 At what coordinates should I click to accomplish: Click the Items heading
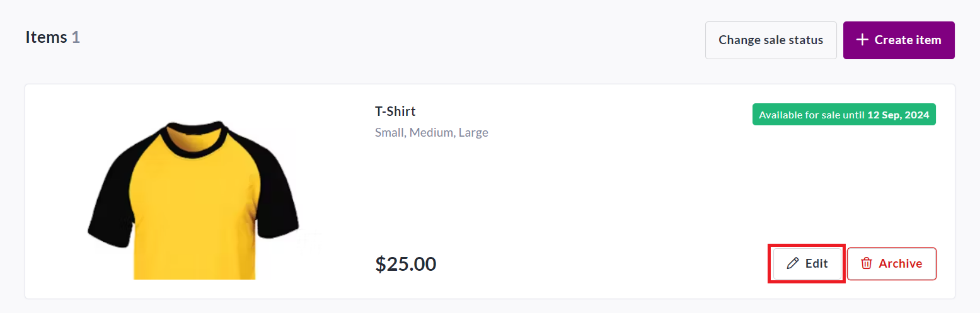(x=46, y=37)
